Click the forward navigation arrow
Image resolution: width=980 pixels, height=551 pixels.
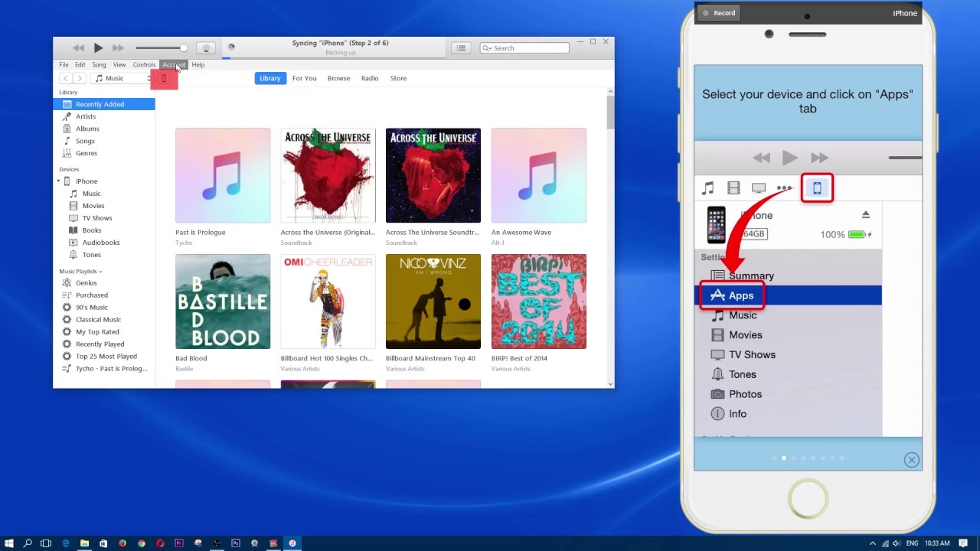pos(79,78)
